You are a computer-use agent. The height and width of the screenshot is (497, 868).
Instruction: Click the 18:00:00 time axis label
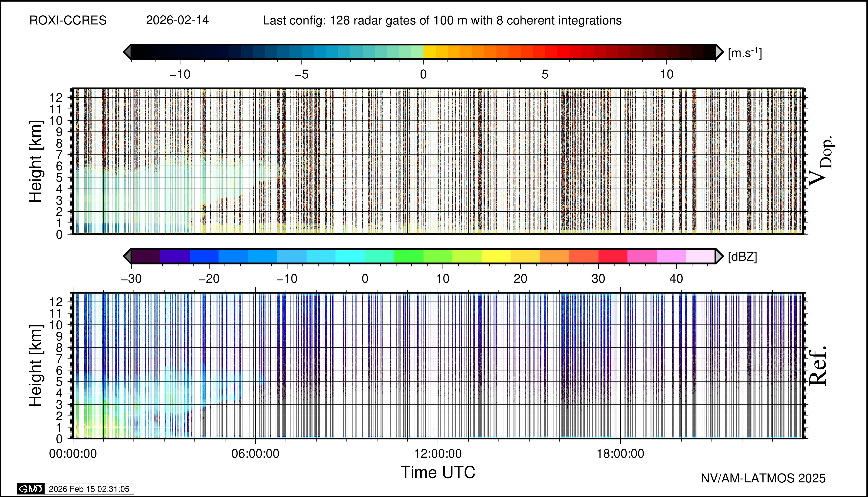tap(621, 454)
